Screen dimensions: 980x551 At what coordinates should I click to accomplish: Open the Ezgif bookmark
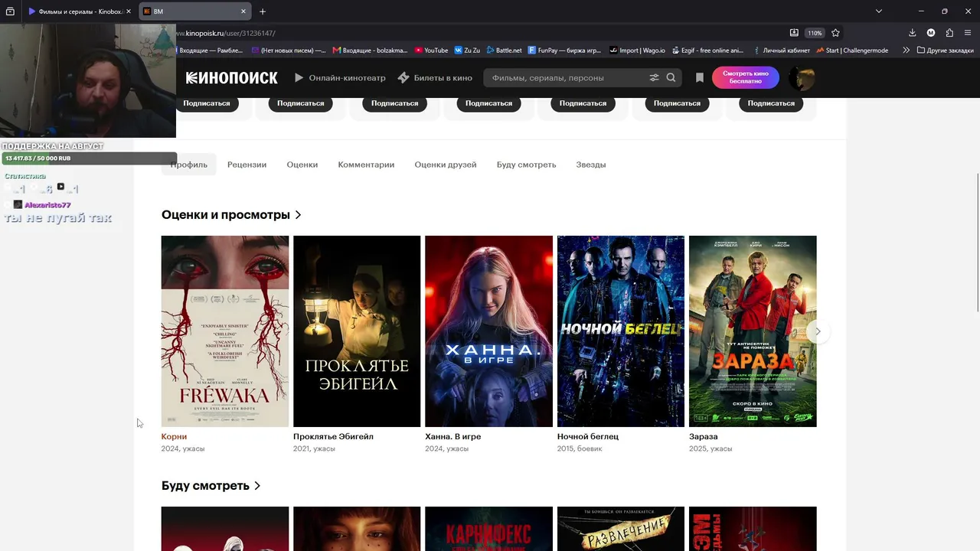coord(707,51)
